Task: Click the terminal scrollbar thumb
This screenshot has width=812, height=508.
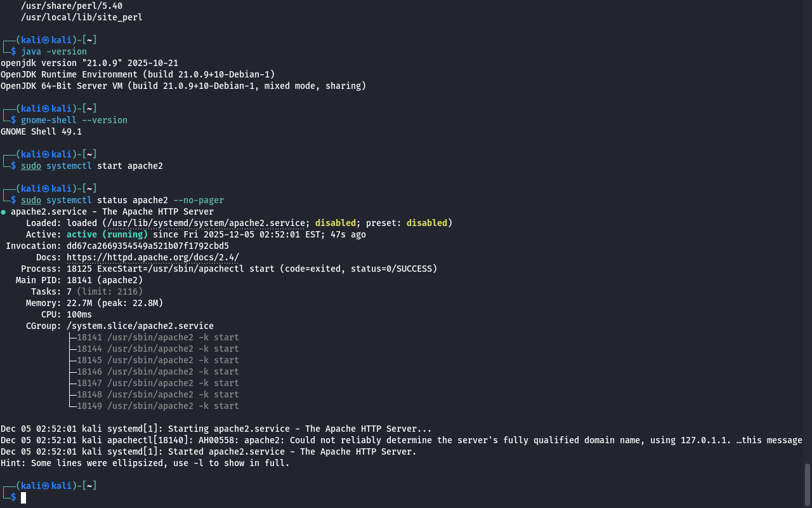Action: [x=808, y=485]
